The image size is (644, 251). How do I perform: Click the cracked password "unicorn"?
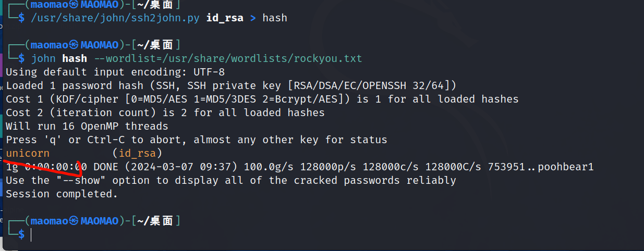point(28,153)
